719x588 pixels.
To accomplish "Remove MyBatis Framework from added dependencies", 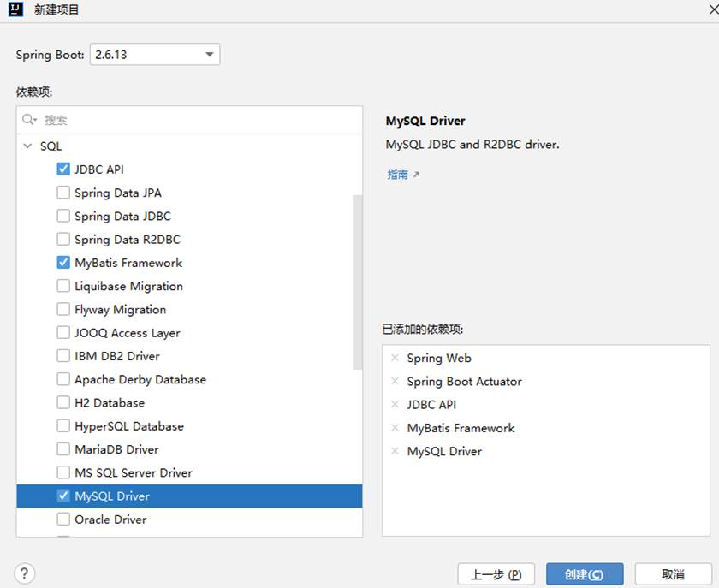I will click(395, 428).
